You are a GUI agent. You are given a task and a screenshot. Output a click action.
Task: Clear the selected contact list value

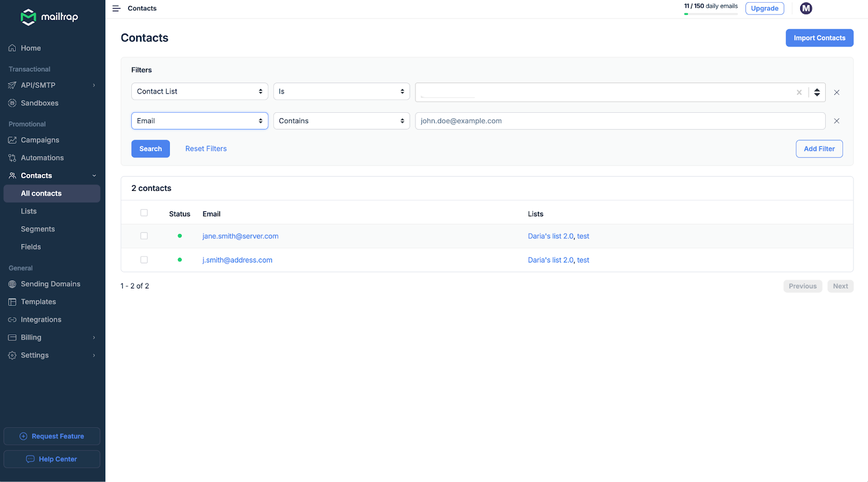[799, 92]
